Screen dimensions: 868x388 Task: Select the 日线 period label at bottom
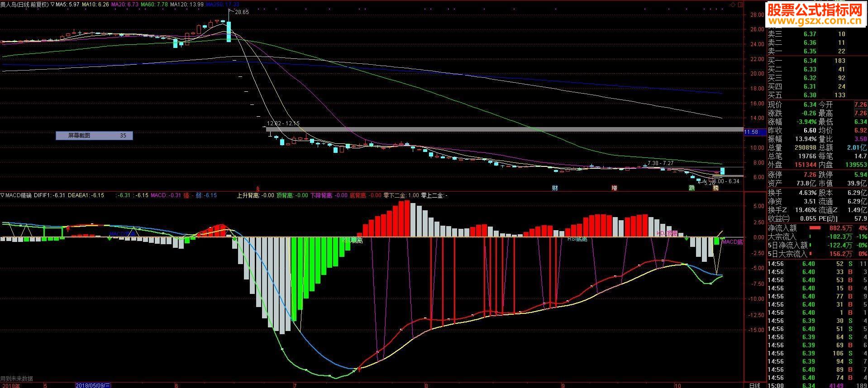point(754,385)
